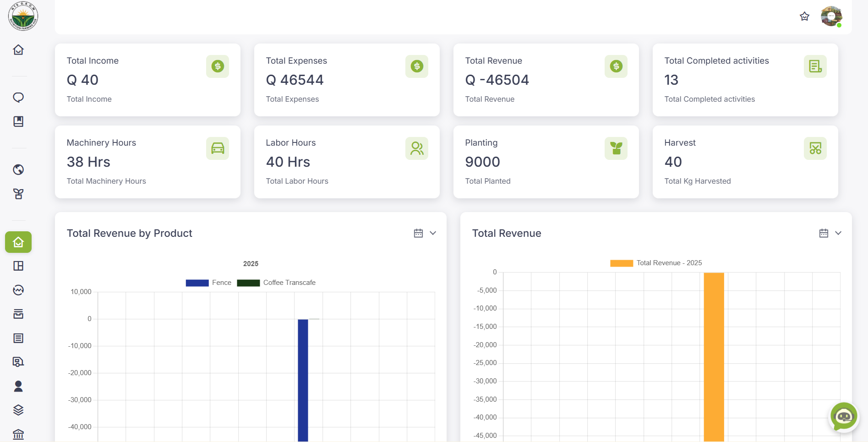868x442 pixels.
Task: Toggle Coffee Transcafe series in legend
Action: (276, 283)
